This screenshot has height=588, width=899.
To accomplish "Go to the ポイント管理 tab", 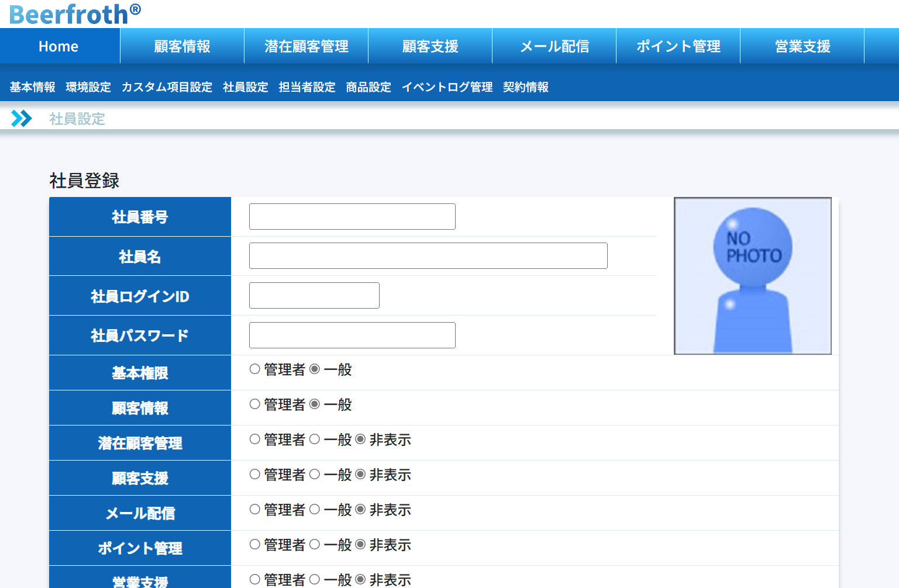I will [x=678, y=46].
